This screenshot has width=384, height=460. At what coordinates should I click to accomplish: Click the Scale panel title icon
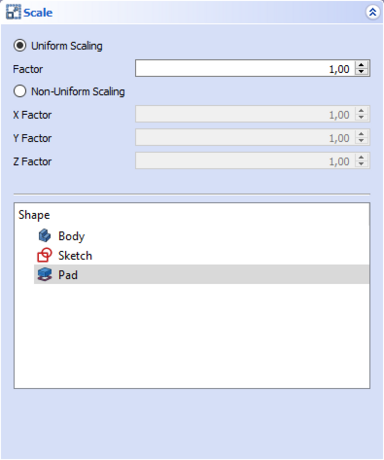pyautogui.click(x=13, y=12)
